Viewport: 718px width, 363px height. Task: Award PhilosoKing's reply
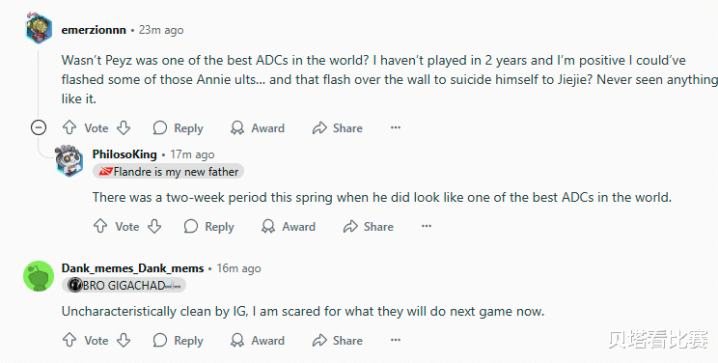point(288,226)
